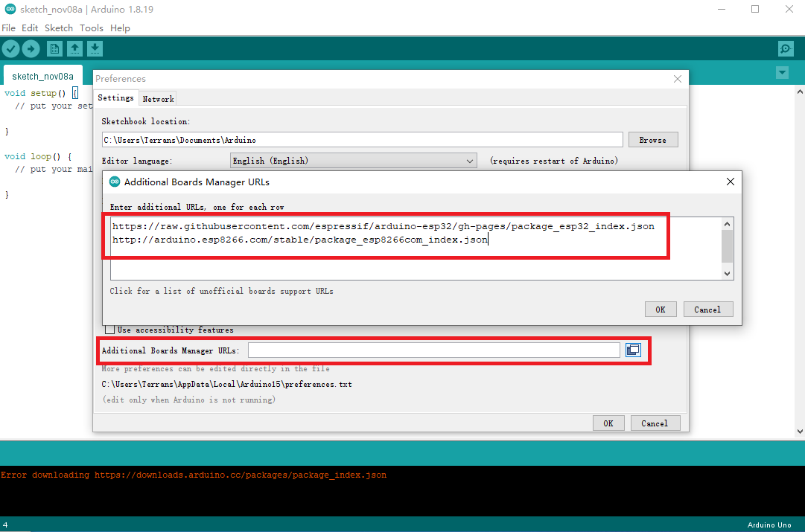The width and height of the screenshot is (805, 532).
Task: Confirm URLs with the dialog OK button
Action: pos(661,310)
